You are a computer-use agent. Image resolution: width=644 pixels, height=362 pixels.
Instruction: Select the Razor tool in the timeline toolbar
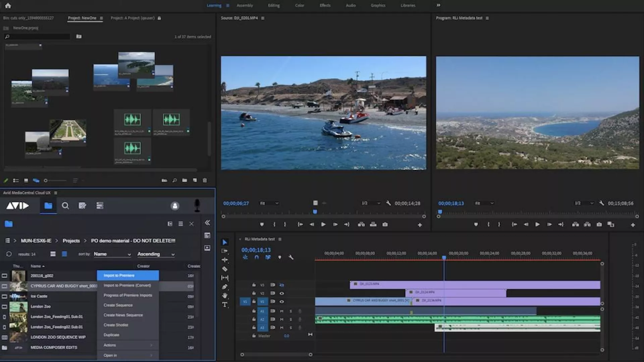point(225,269)
